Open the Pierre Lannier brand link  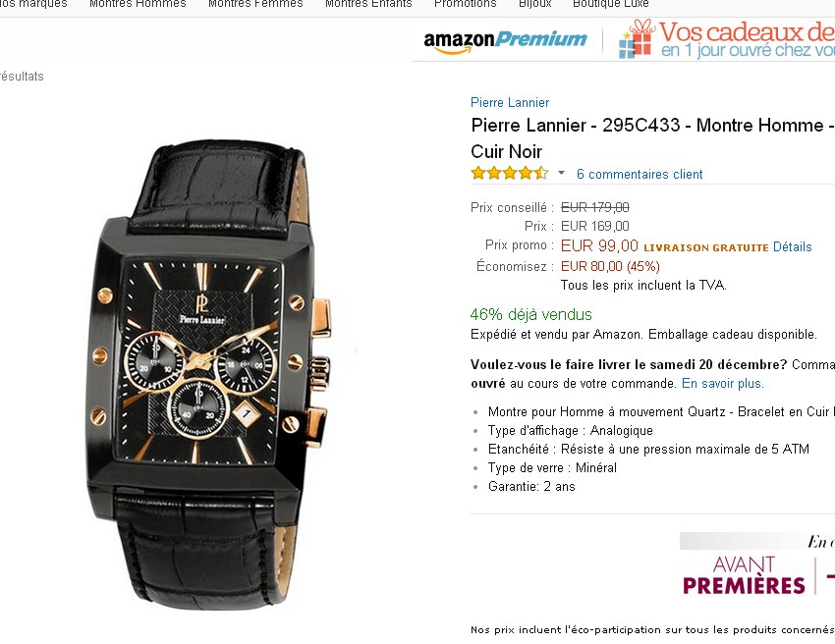pyautogui.click(x=510, y=102)
